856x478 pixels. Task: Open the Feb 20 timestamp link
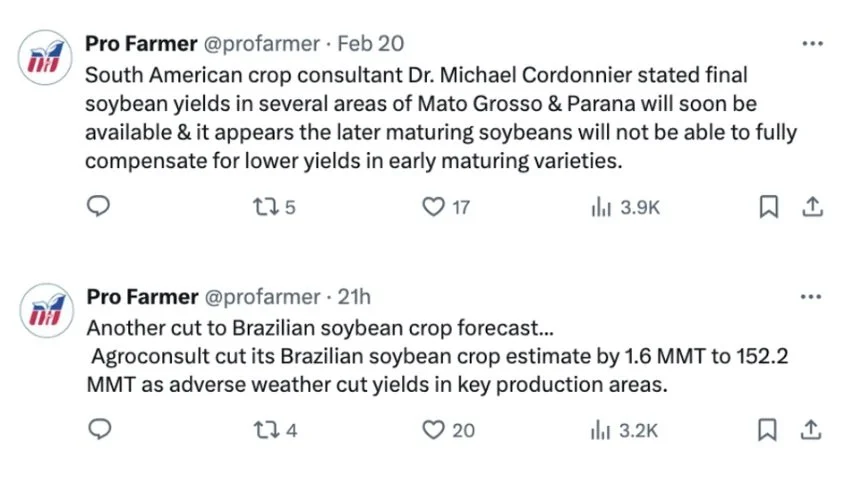pyautogui.click(x=371, y=44)
